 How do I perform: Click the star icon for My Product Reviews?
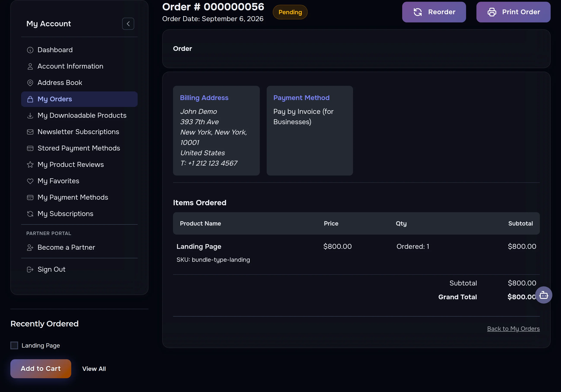coord(30,165)
